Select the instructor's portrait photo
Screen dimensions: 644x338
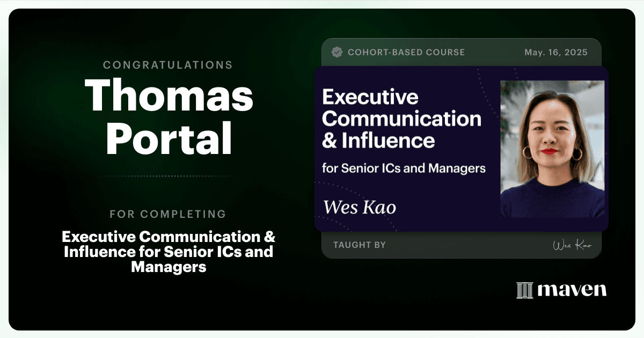pyautogui.click(x=552, y=149)
